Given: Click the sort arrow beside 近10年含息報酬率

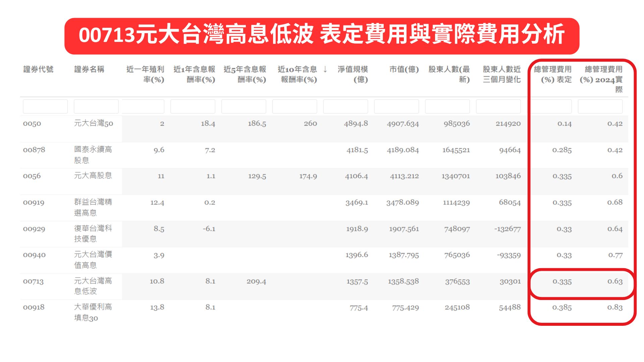Looking at the screenshot, I should pos(325,69).
